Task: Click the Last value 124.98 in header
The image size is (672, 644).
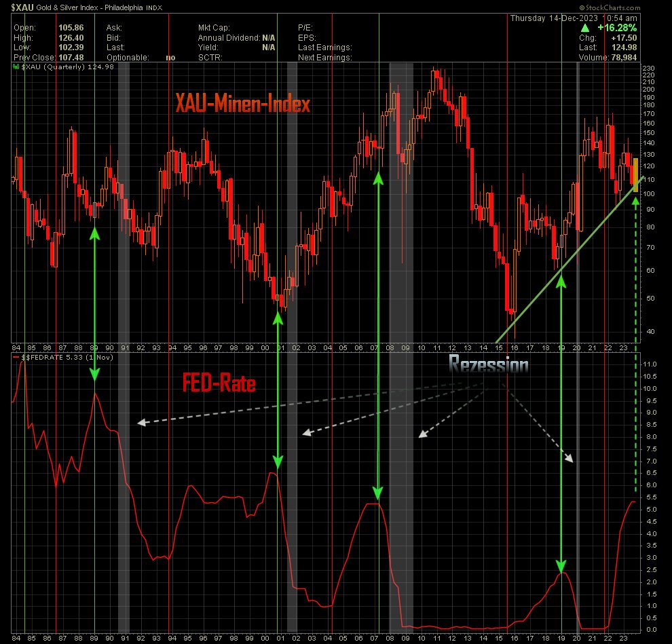Action: pos(624,48)
